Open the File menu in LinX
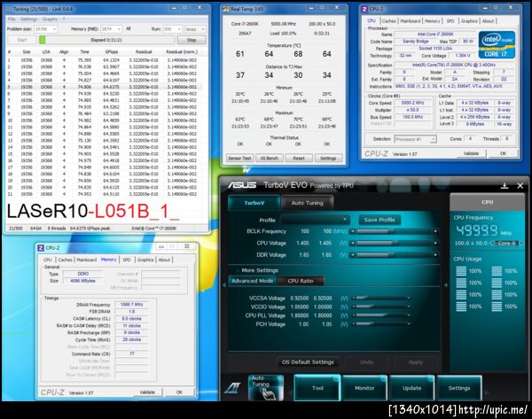 click(12, 19)
